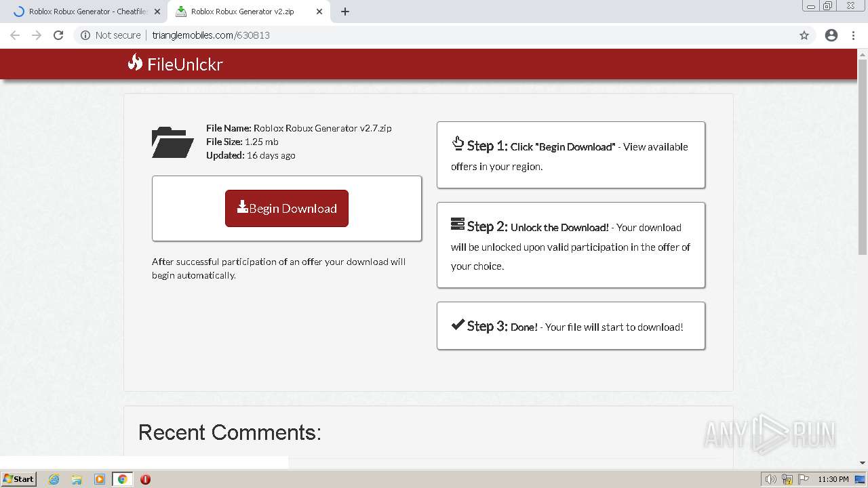Open a new browser tab
868x488 pixels.
[x=345, y=12]
